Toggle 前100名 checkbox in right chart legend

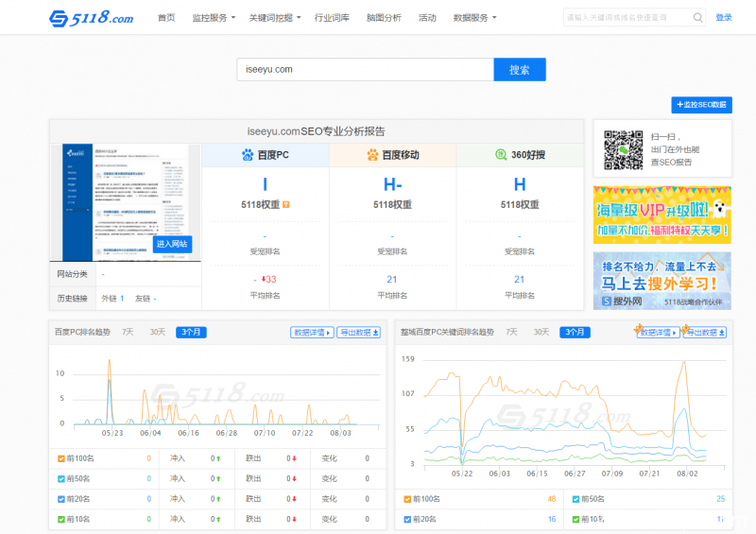tap(407, 499)
